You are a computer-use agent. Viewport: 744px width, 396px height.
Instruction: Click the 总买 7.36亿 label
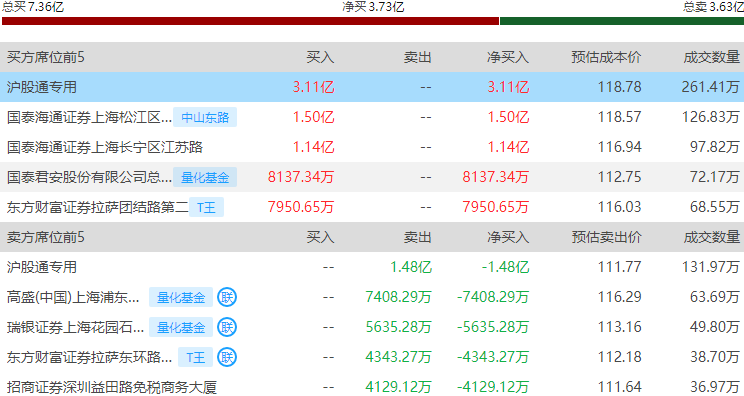(33, 7)
